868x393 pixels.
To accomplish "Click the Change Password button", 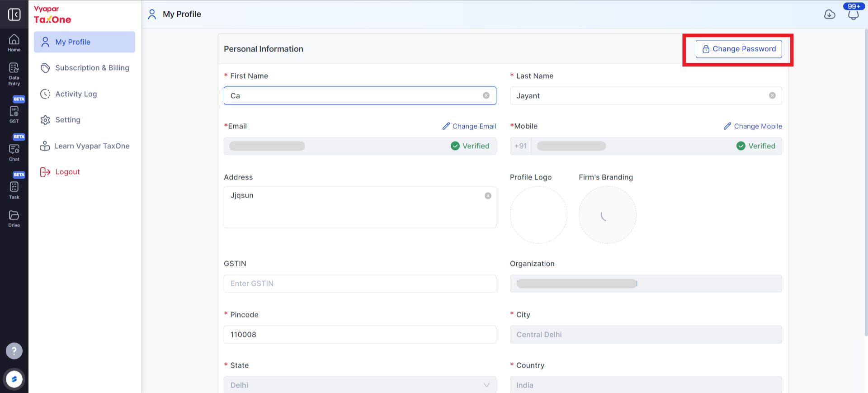I will point(739,49).
